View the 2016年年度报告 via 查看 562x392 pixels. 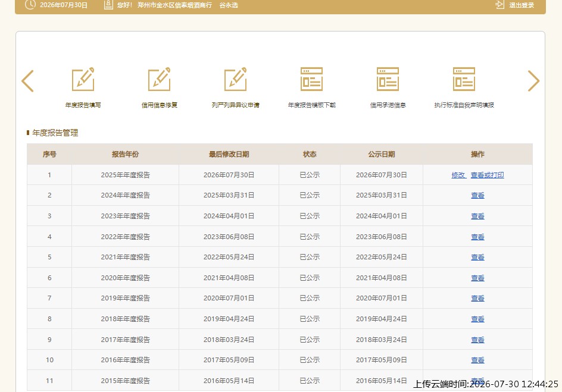[478, 360]
